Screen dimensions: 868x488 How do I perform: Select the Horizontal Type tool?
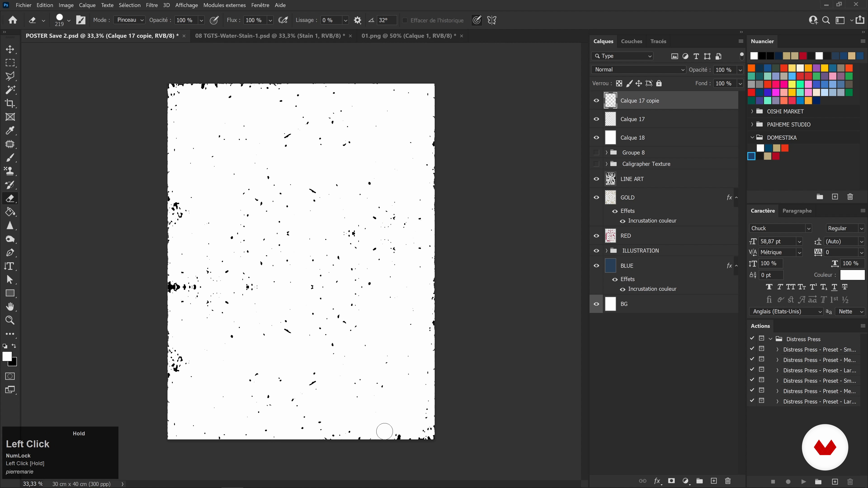10,266
